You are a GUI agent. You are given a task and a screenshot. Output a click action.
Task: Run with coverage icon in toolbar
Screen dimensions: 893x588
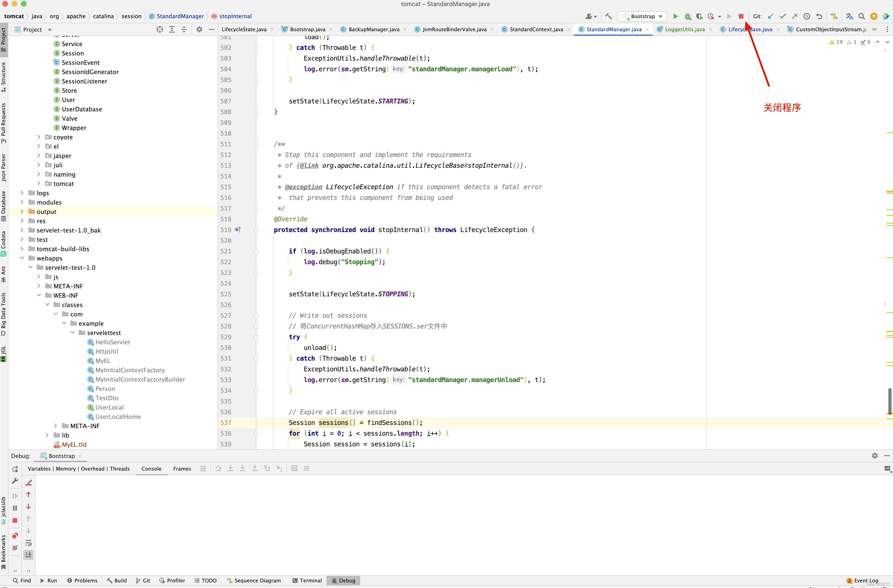point(699,16)
